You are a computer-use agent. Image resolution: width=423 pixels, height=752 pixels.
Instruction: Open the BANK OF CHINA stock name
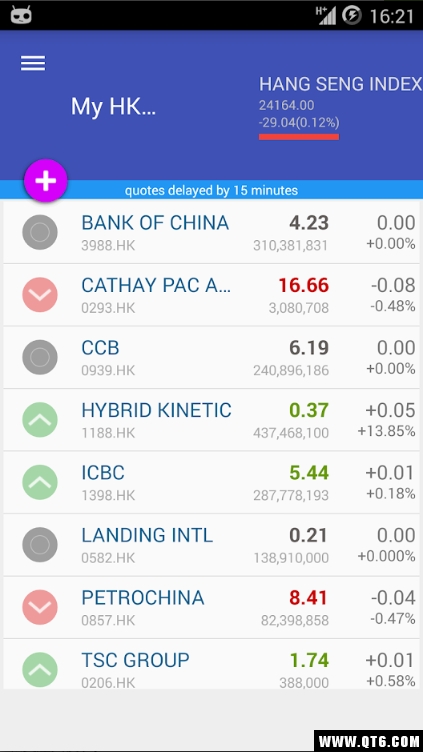coord(155,223)
